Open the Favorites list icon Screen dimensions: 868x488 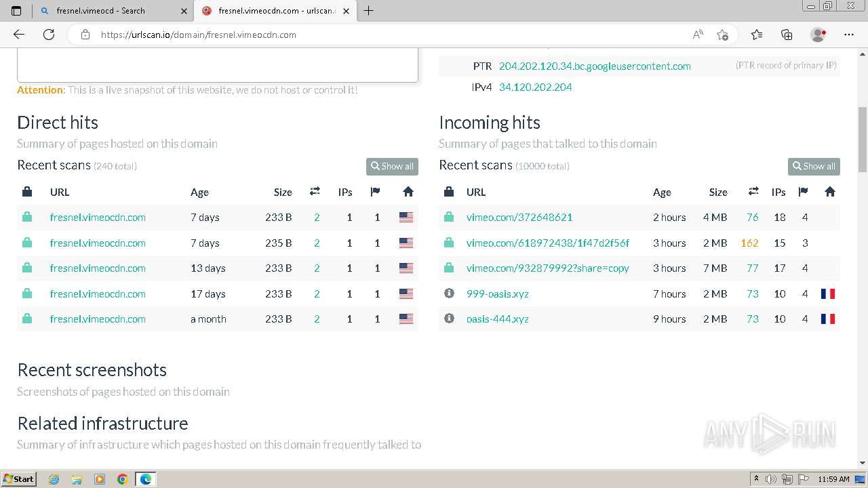coord(757,35)
